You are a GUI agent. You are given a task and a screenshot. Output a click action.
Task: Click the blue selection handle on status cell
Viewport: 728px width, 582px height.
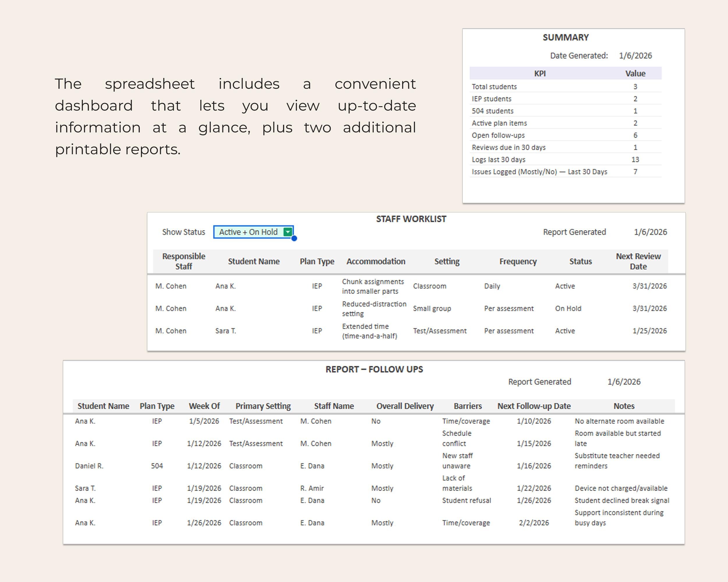(294, 239)
